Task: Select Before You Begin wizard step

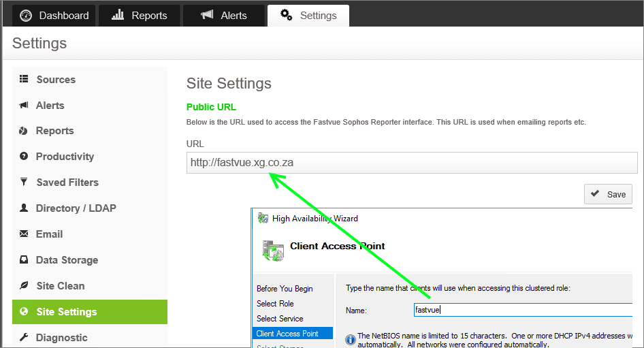Action: coord(285,289)
